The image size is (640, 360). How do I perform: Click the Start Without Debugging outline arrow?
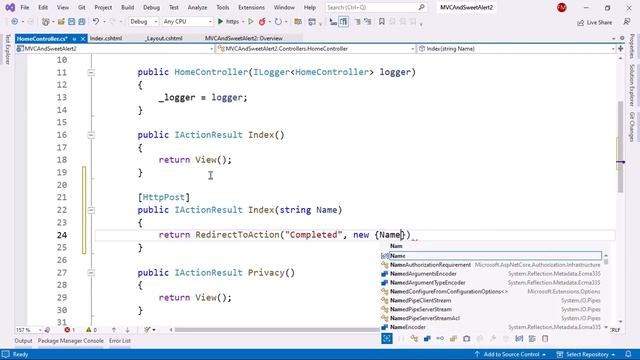[x=251, y=22]
